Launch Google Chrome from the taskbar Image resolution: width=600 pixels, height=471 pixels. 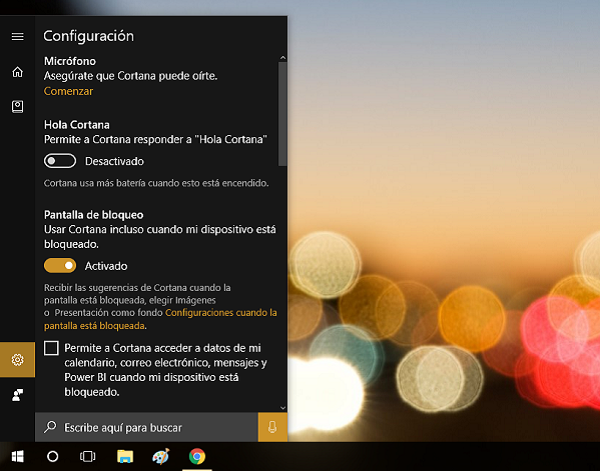[x=197, y=456]
